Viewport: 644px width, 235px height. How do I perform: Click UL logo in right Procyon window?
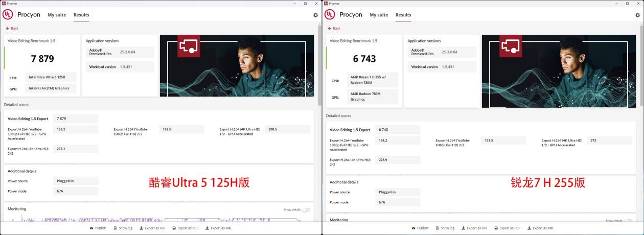tap(330, 15)
